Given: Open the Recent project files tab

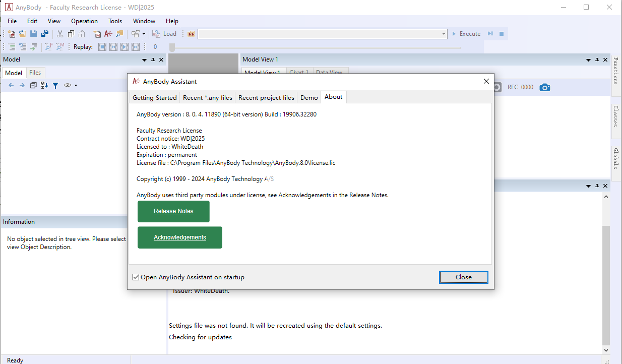Looking at the screenshot, I should pos(266,97).
